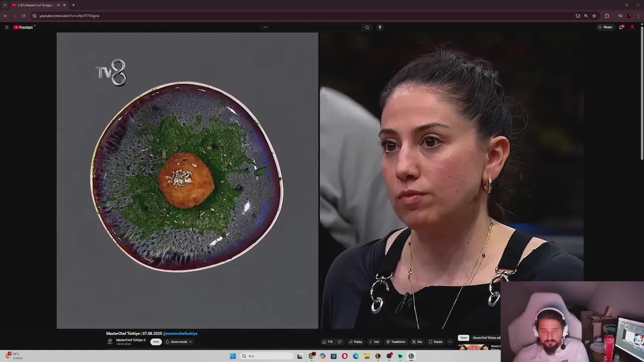Close the MasterChef Türkiye tab
Viewport: 644px width, 362px height.
coord(64,5)
